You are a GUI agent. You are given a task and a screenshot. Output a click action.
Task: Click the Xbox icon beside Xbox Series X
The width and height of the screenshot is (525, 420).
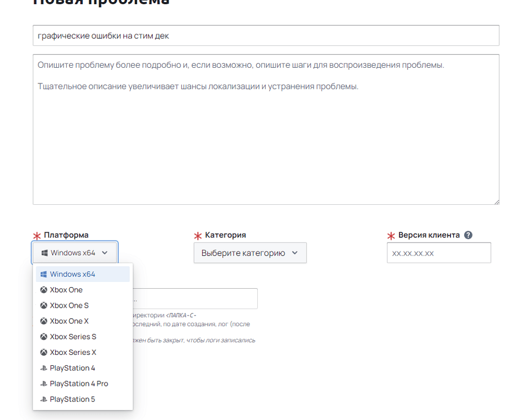(x=44, y=352)
